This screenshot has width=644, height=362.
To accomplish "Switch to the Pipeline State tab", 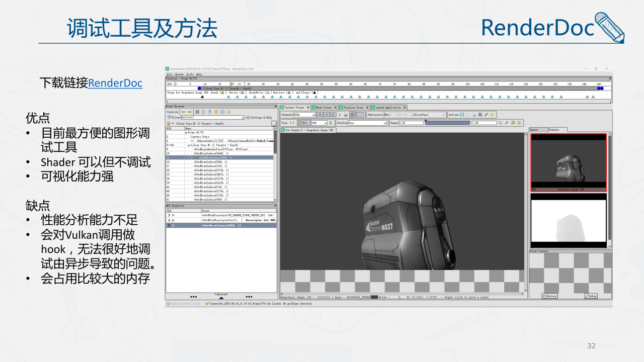I will point(354,107).
